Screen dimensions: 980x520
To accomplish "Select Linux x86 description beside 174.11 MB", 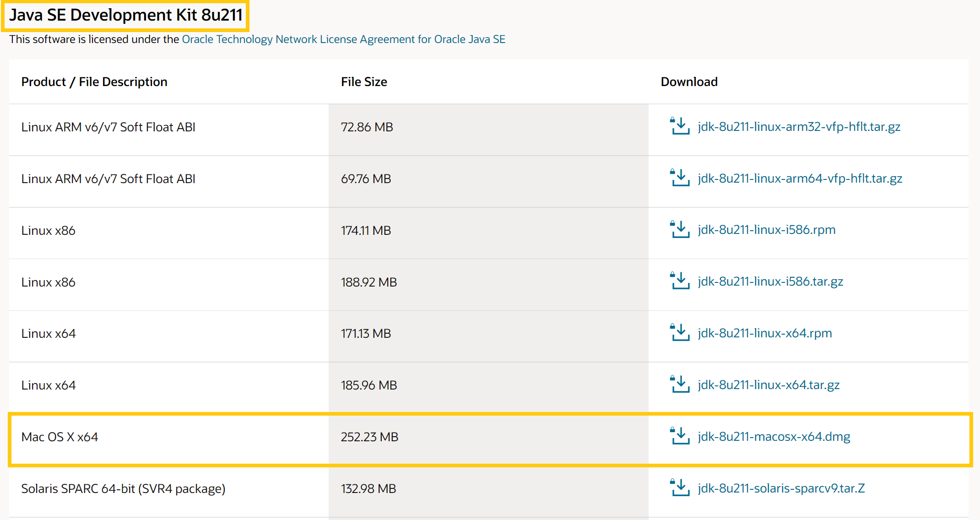I will point(169,233).
